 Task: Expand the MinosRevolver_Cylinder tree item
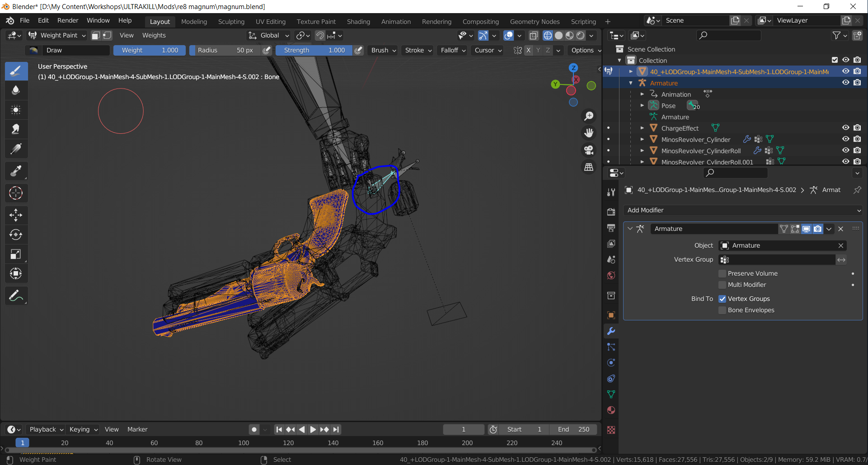[642, 139]
